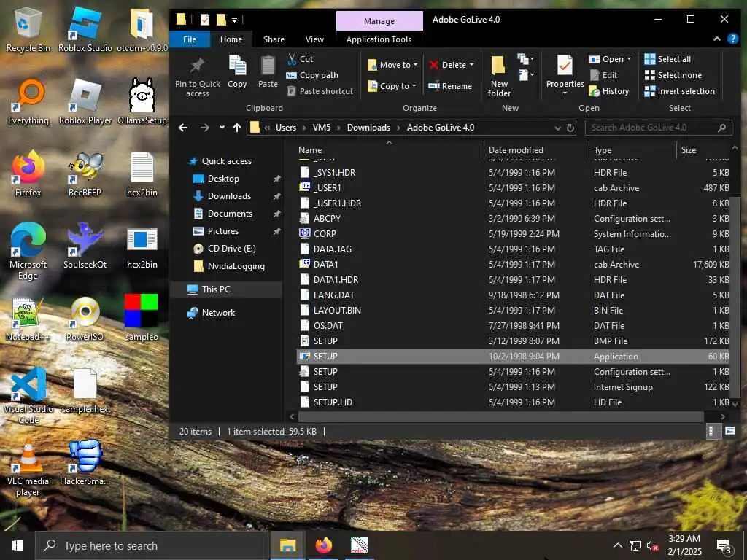Open the New item dropdown
Screen dimensions: 747x560
(525, 59)
